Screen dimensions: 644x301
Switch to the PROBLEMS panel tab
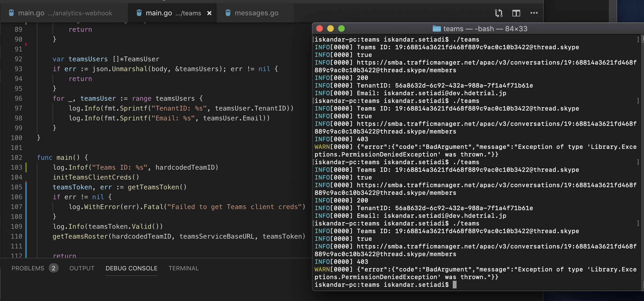tap(28, 268)
